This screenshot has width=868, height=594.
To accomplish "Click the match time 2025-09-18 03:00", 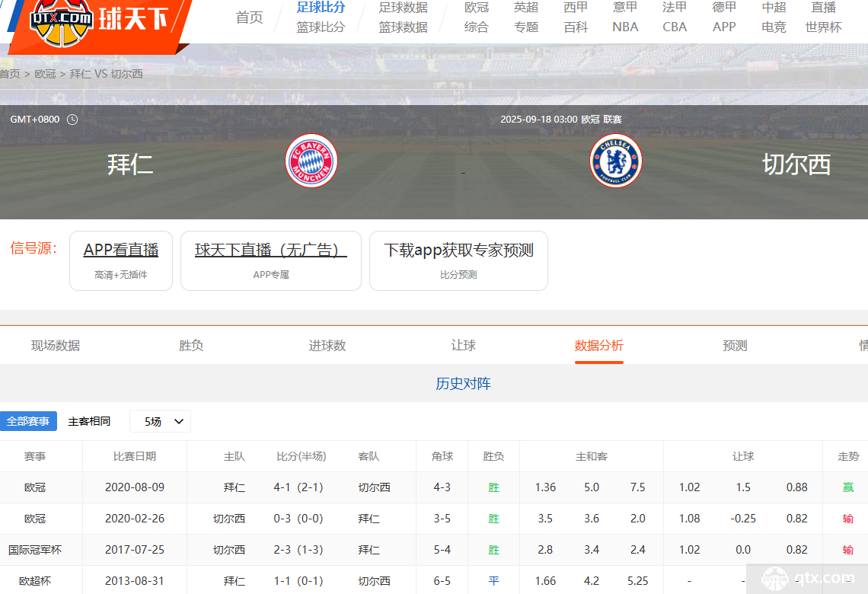I will coord(538,119).
